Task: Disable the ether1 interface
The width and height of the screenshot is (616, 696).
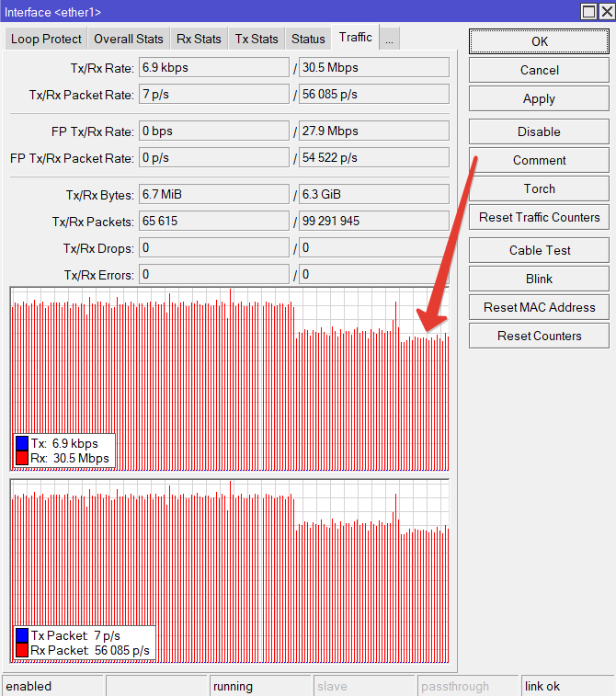Action: coord(539,131)
